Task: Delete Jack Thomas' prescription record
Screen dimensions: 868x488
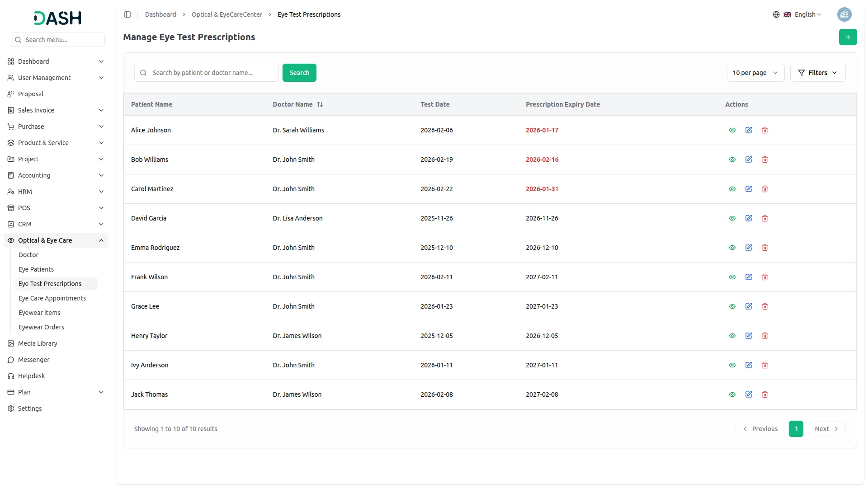Action: pos(765,394)
